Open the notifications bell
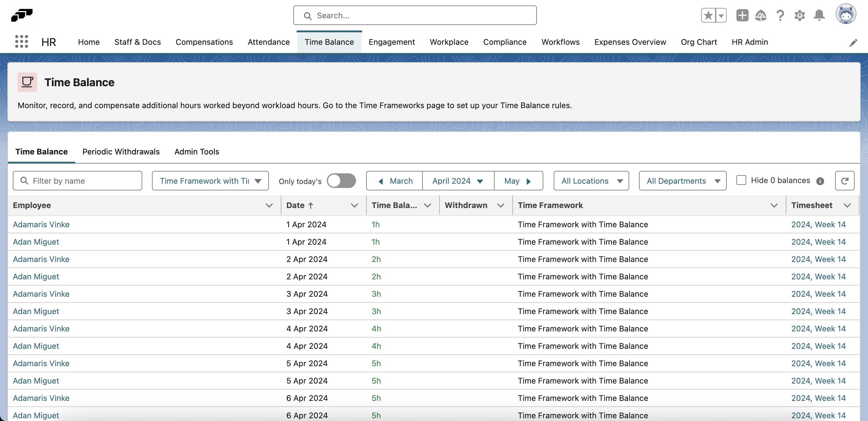The width and height of the screenshot is (868, 421). click(x=819, y=16)
